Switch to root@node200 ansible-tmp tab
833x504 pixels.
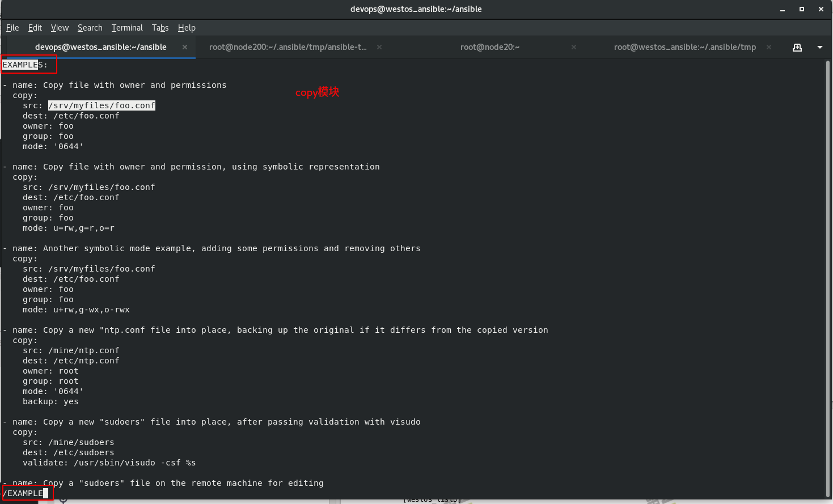[288, 47]
